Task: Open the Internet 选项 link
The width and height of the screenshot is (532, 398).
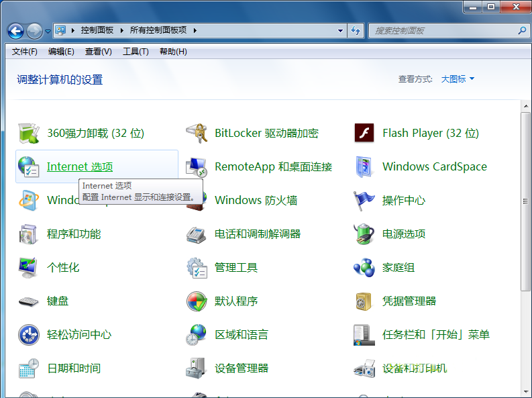Action: click(x=80, y=167)
